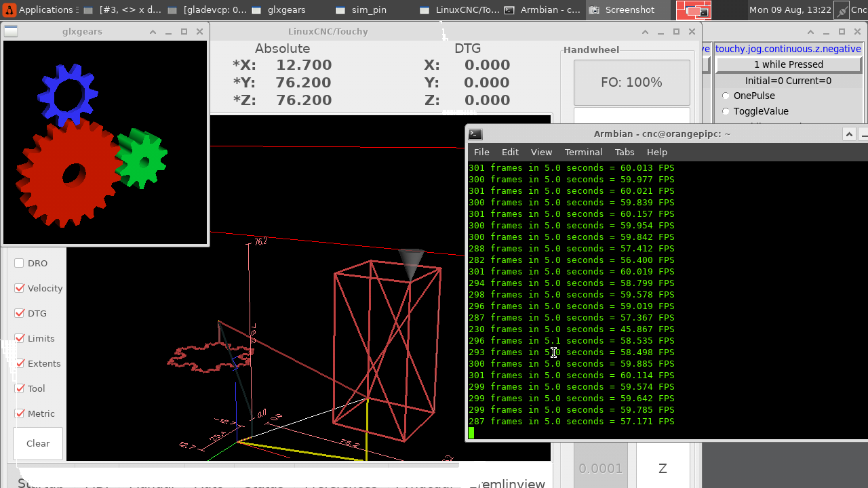Toggle the Metric checkbox
Image resolution: width=868 pixels, height=488 pixels.
(x=20, y=413)
